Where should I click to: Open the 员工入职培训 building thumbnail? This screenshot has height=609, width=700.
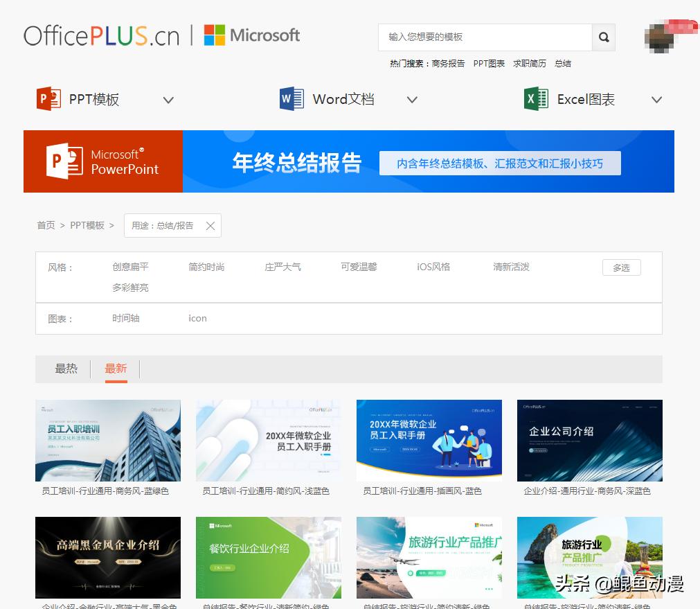click(108, 441)
